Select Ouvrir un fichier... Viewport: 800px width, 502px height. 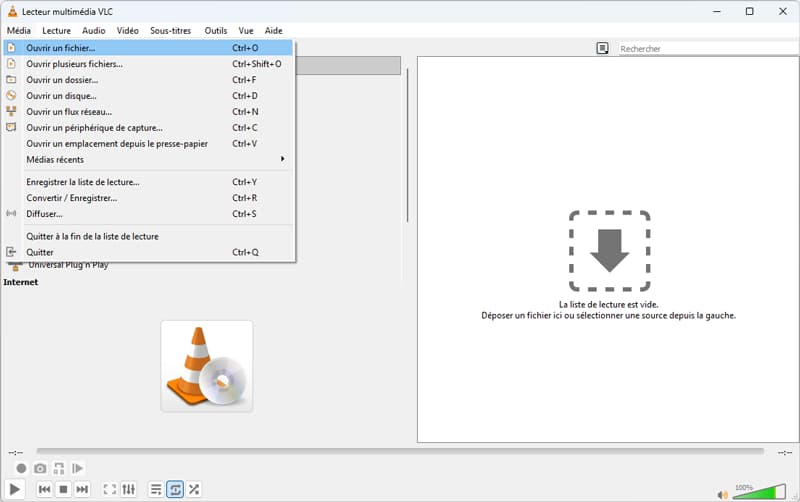tap(148, 48)
